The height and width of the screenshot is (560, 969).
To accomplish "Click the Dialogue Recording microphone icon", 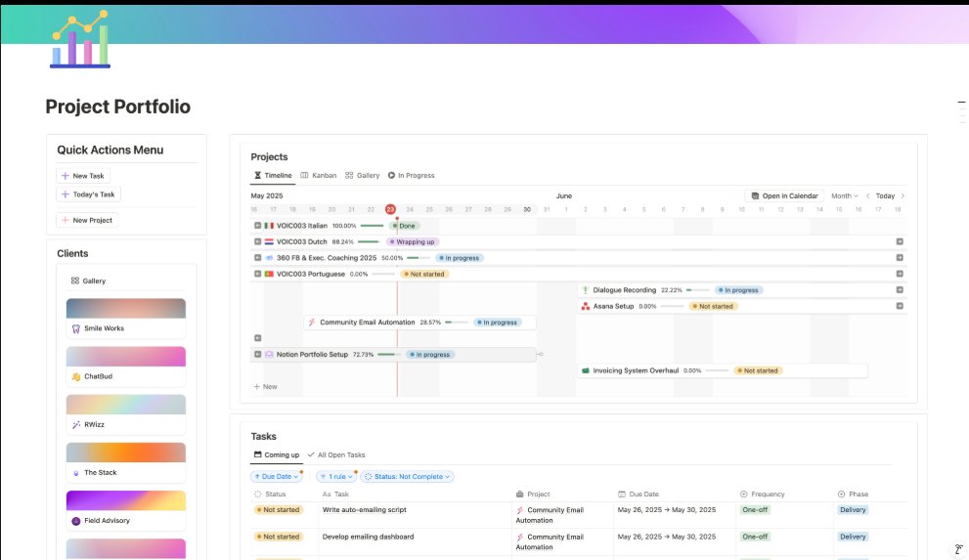I will click(x=586, y=290).
